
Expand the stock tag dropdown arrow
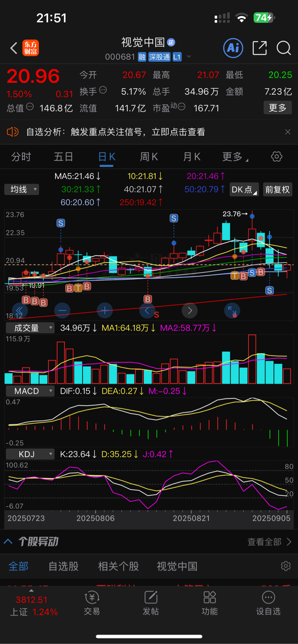(x=189, y=57)
